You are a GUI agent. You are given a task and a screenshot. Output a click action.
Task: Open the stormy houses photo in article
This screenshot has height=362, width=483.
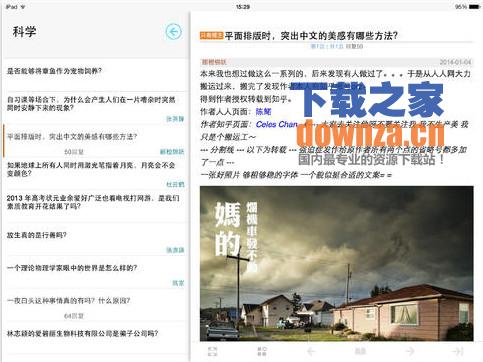337,263
